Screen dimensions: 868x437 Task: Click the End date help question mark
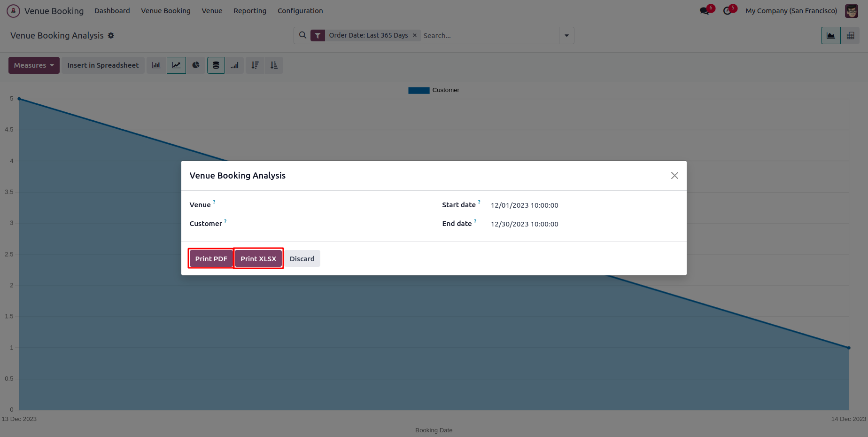pos(475,221)
